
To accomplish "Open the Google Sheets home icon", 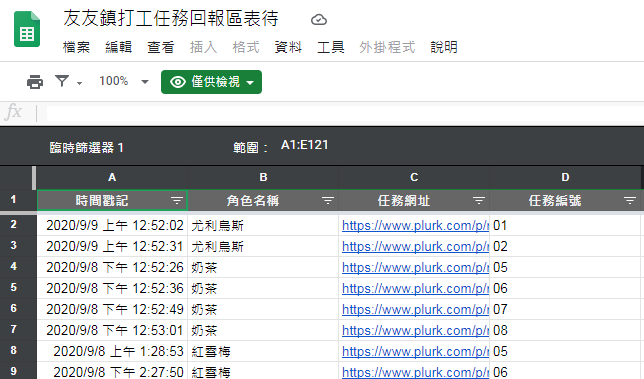I will (27, 29).
